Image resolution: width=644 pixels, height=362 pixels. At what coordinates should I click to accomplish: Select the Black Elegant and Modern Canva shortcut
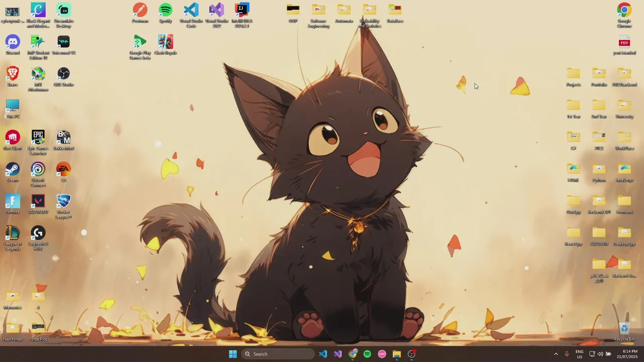pos(38,15)
